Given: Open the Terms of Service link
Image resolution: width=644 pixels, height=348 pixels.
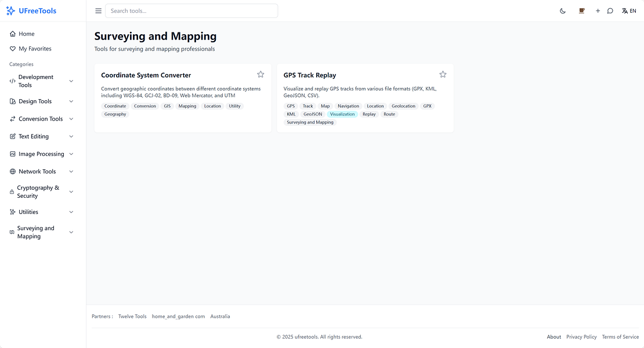Looking at the screenshot, I should [x=620, y=337].
